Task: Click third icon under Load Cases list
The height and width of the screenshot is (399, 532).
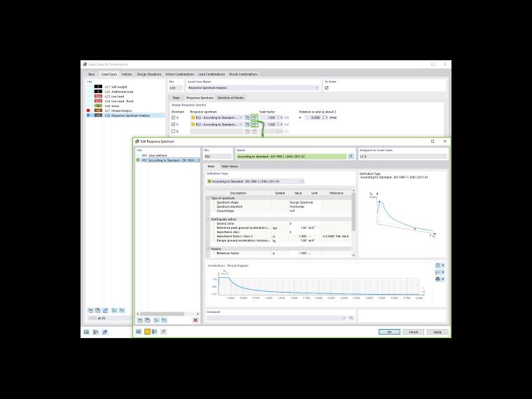Action: pyautogui.click(x=106, y=310)
